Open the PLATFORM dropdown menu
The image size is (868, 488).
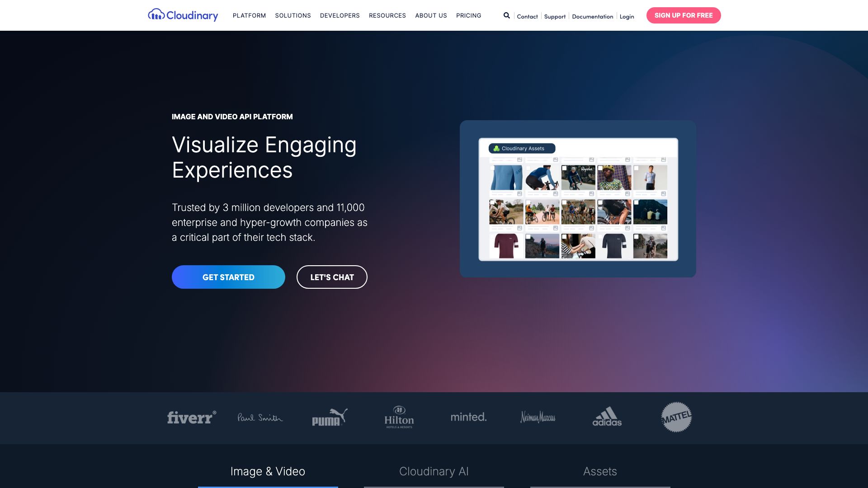tap(249, 15)
